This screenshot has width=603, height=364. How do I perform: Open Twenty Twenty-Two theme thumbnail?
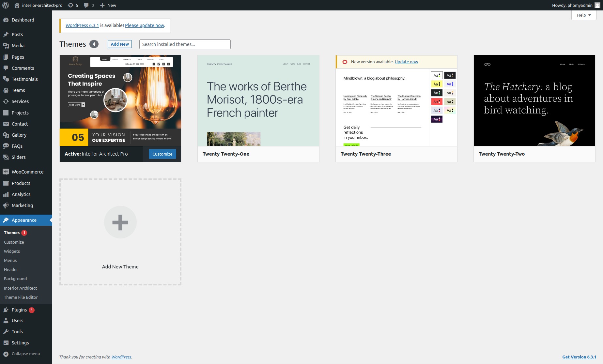534,100
